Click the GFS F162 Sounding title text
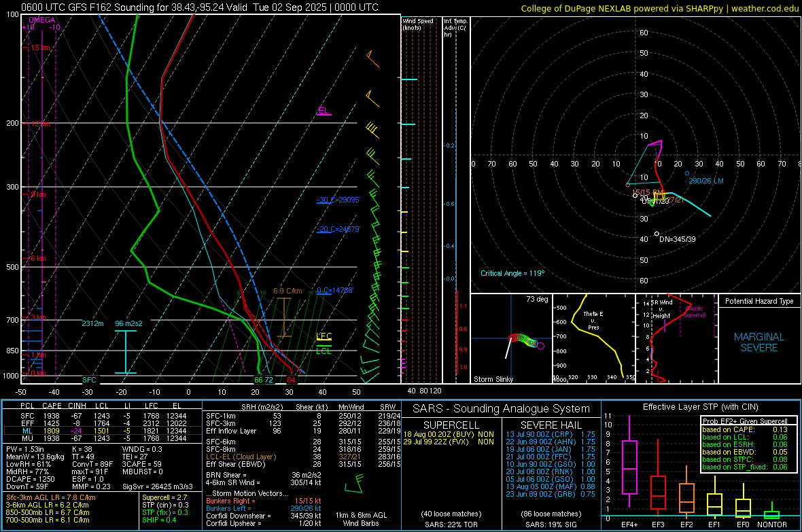 [x=200, y=7]
